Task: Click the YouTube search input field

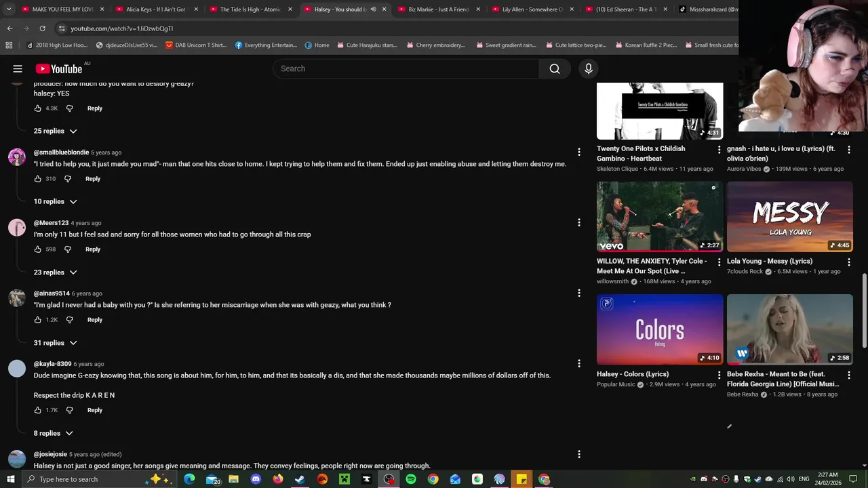Action: [407, 68]
